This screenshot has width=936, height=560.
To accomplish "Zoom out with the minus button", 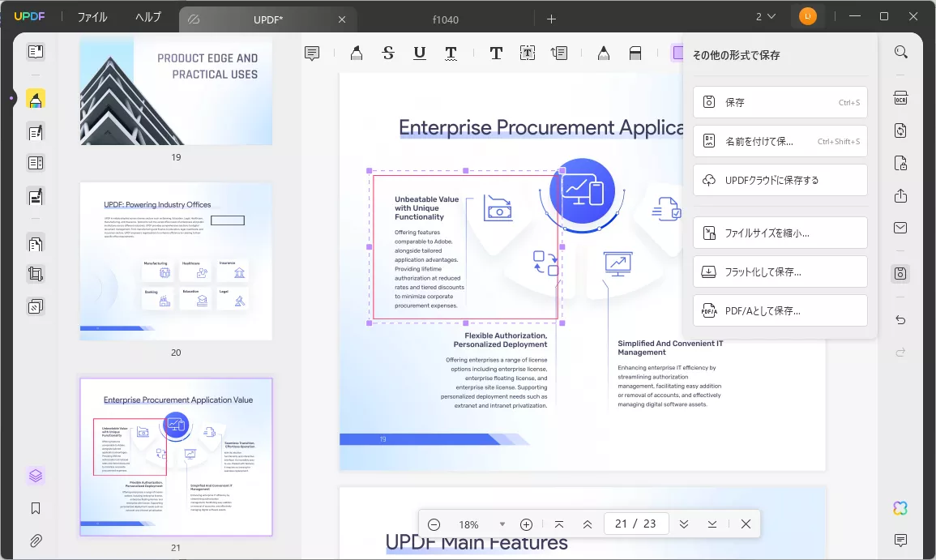I will [x=434, y=524].
